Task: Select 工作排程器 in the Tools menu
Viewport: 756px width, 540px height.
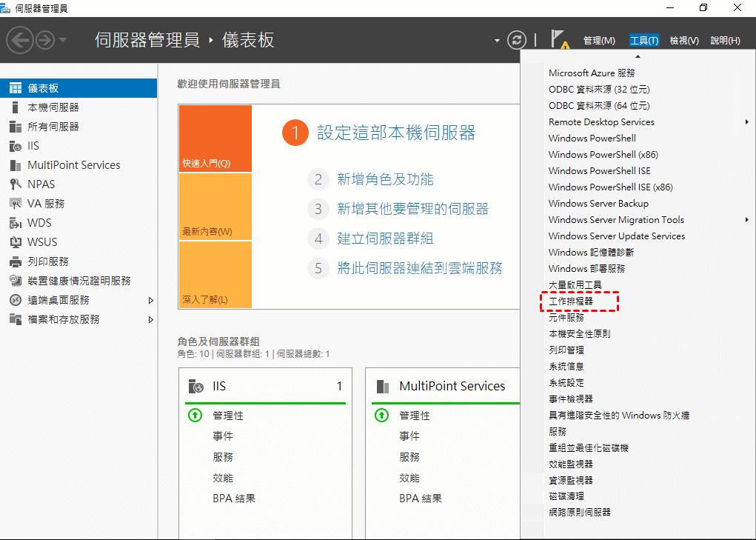Action: [x=571, y=301]
